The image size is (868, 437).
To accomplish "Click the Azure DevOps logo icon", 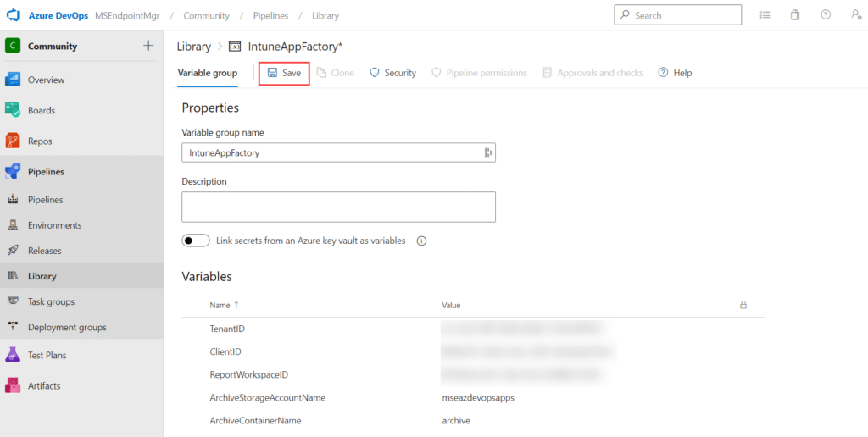I will (x=14, y=15).
